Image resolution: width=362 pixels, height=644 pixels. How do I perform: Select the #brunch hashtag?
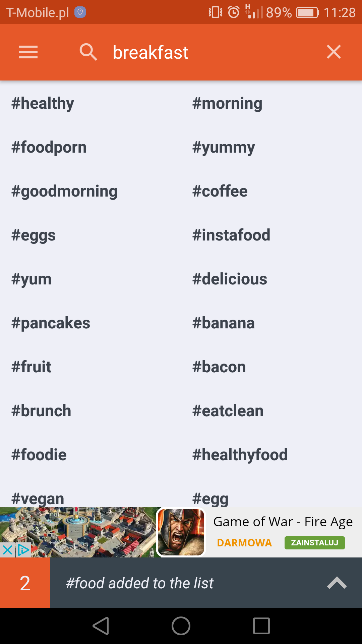(41, 411)
